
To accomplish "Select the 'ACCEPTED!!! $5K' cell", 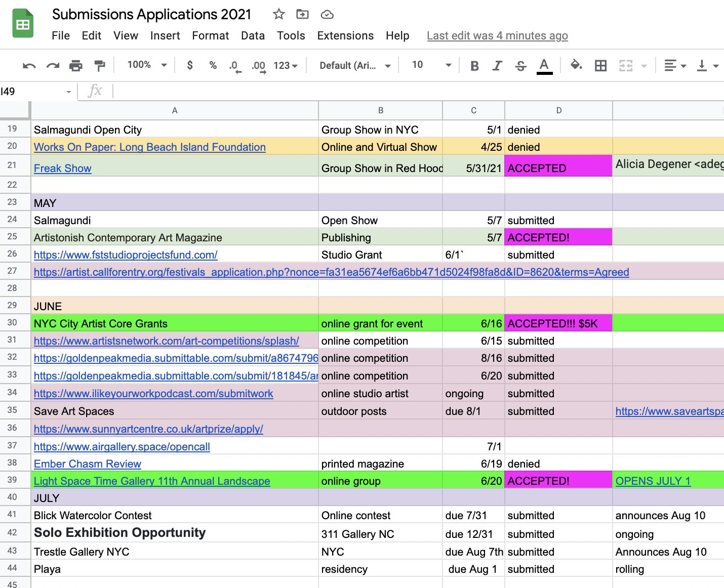I will (558, 323).
